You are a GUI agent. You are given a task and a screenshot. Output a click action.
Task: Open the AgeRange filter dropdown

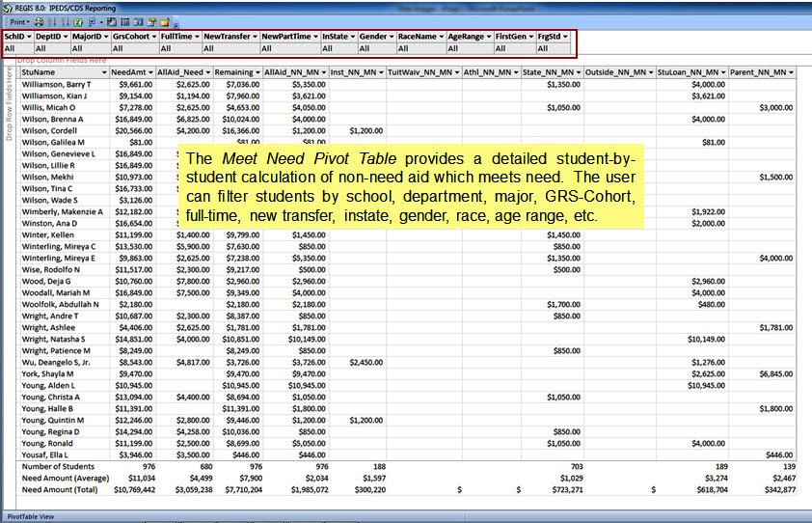coord(488,37)
